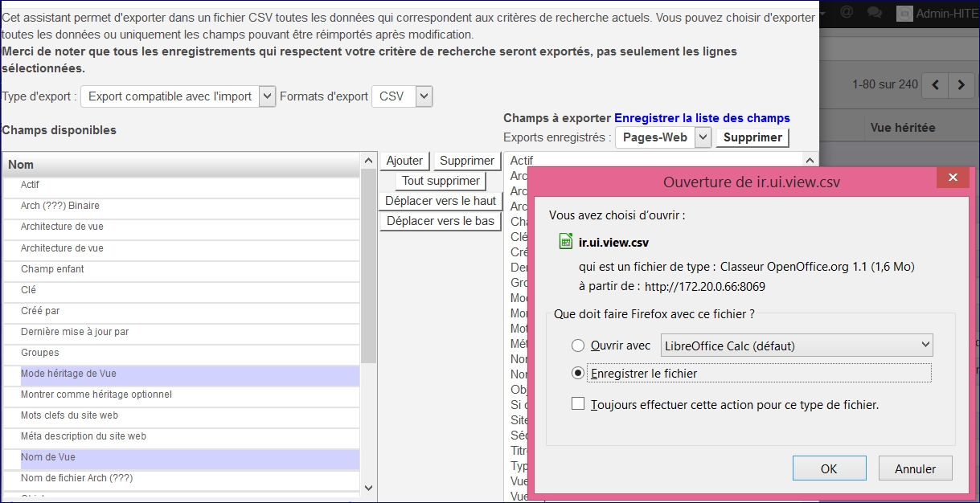Open the LibreOffice Calc application dropdown

(796, 346)
